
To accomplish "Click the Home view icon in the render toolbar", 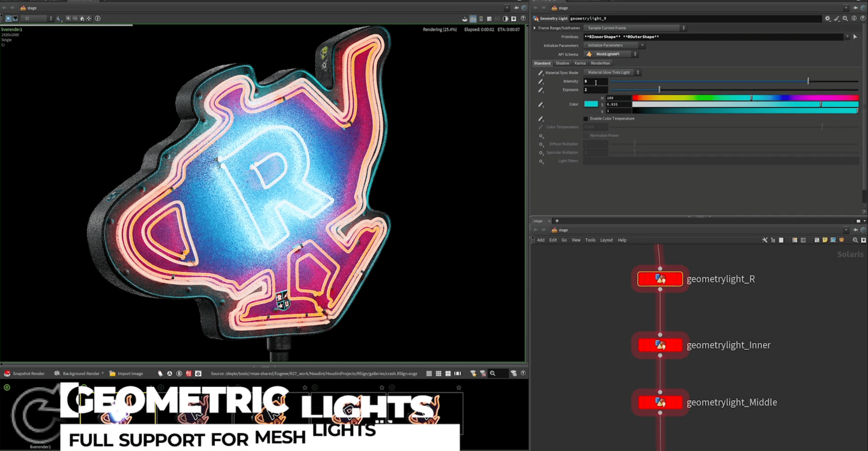I will pos(82,19).
